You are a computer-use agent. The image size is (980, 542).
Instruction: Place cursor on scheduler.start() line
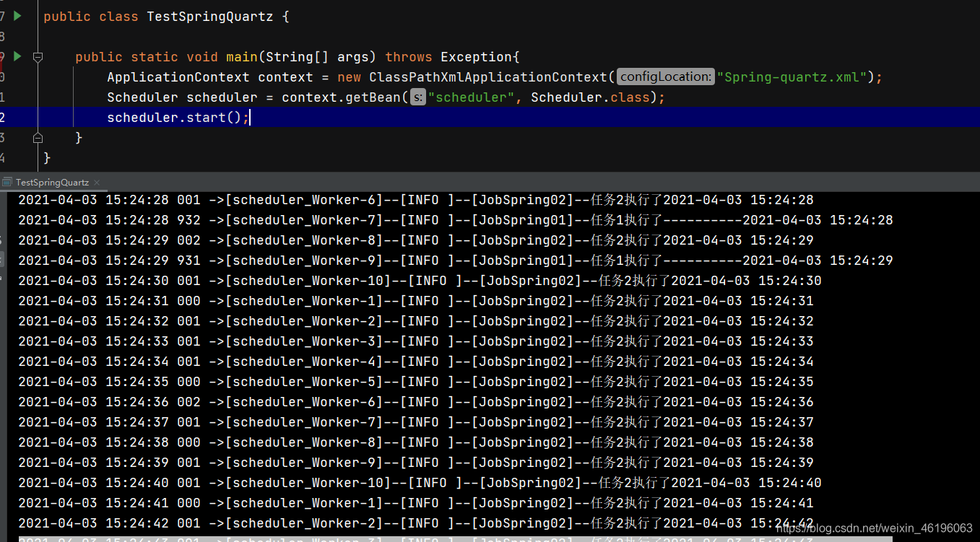tap(490, 117)
